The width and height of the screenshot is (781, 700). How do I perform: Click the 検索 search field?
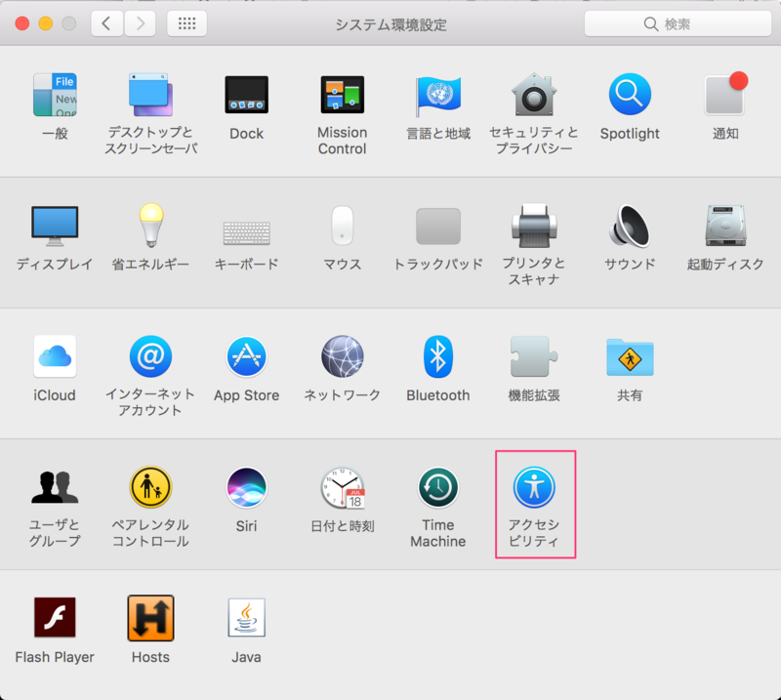point(678,23)
